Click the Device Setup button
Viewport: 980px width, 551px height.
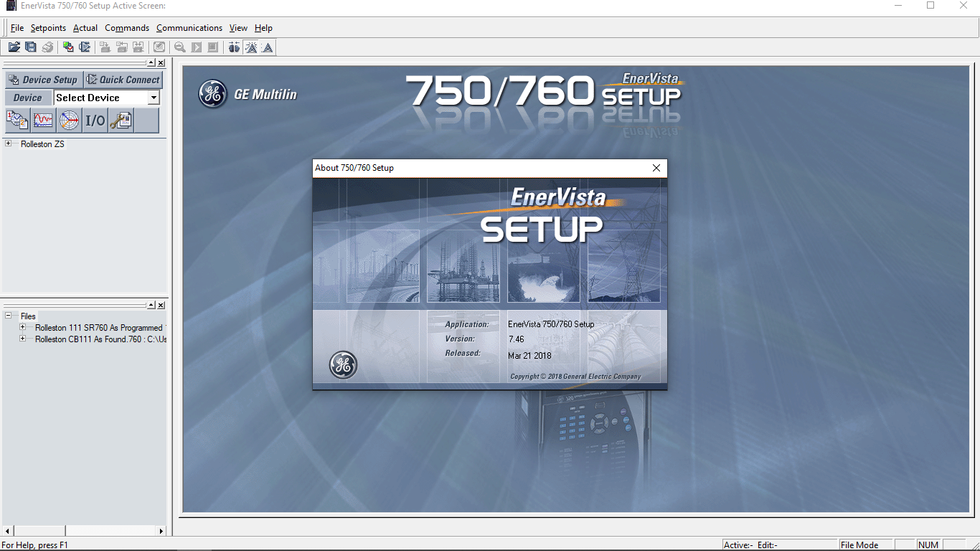43,80
